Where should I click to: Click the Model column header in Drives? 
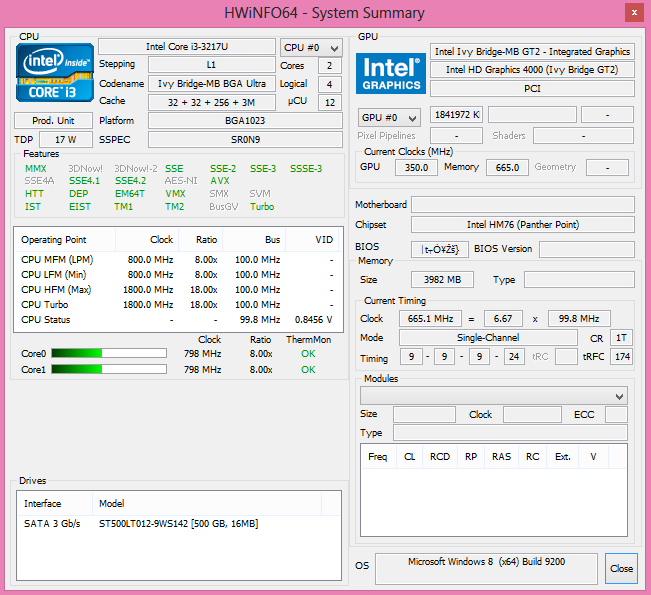point(110,503)
